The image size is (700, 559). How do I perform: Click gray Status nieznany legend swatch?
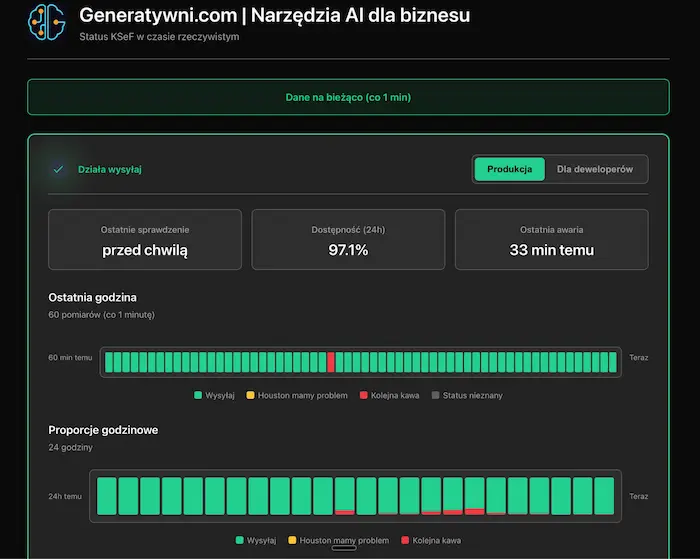(436, 395)
